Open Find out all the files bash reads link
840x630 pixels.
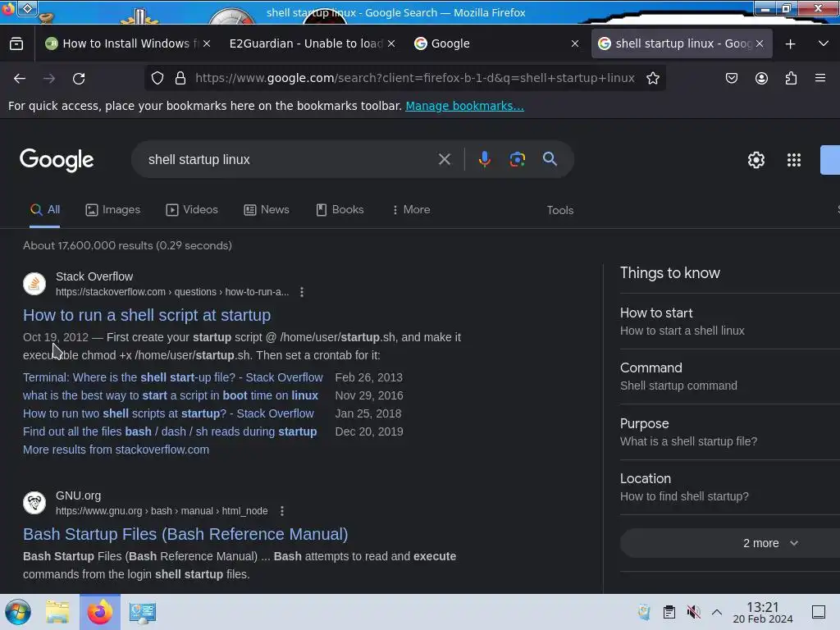[x=170, y=431]
